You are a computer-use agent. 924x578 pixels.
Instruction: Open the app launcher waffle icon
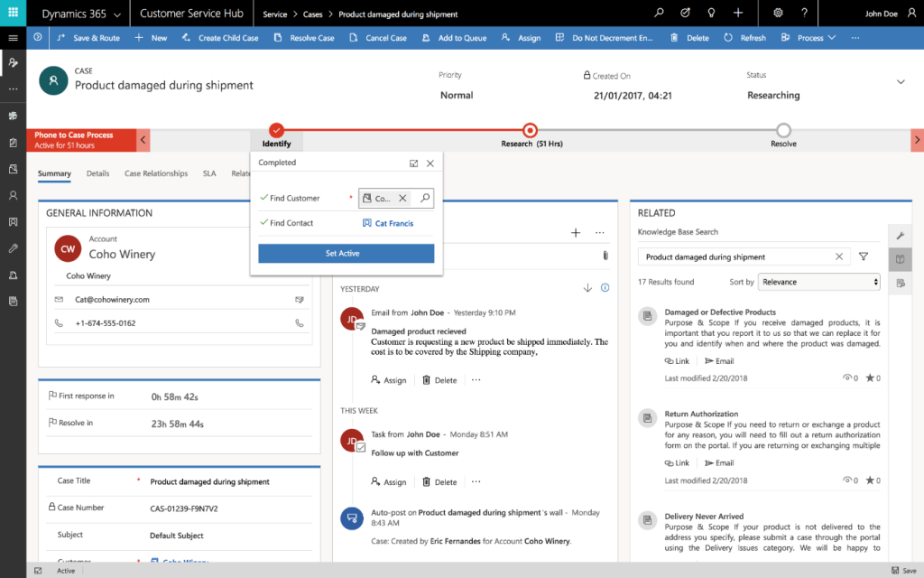(x=13, y=13)
